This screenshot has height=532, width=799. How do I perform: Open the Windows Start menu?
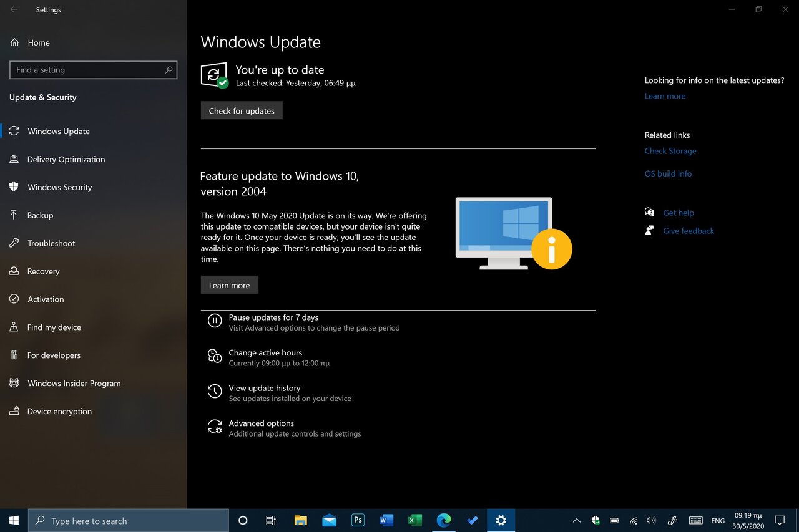point(14,520)
